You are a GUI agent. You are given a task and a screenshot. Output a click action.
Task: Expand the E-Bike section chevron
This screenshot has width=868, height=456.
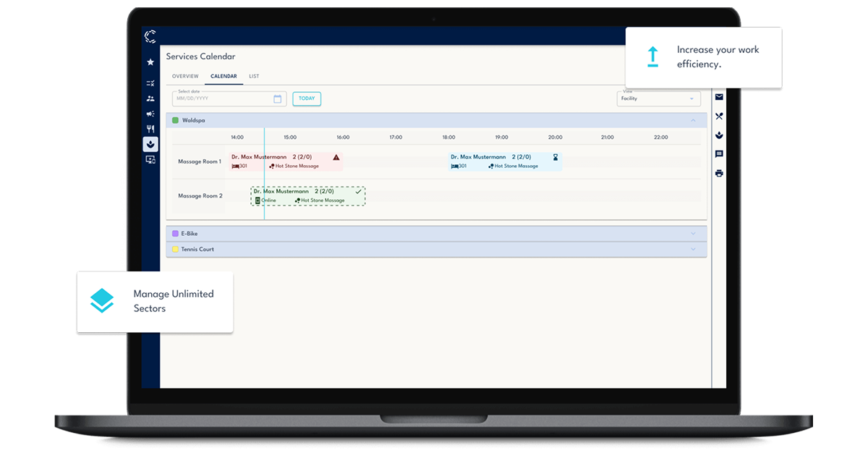click(693, 234)
